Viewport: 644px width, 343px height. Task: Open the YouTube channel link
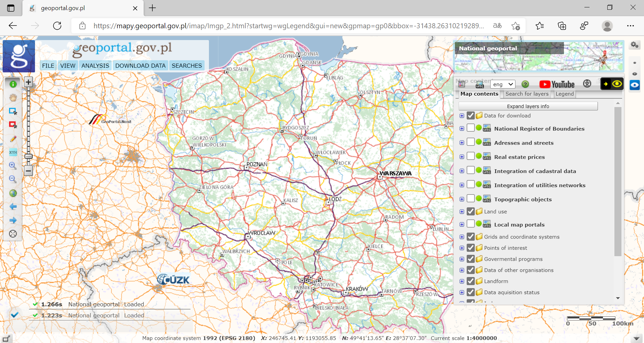tap(557, 84)
